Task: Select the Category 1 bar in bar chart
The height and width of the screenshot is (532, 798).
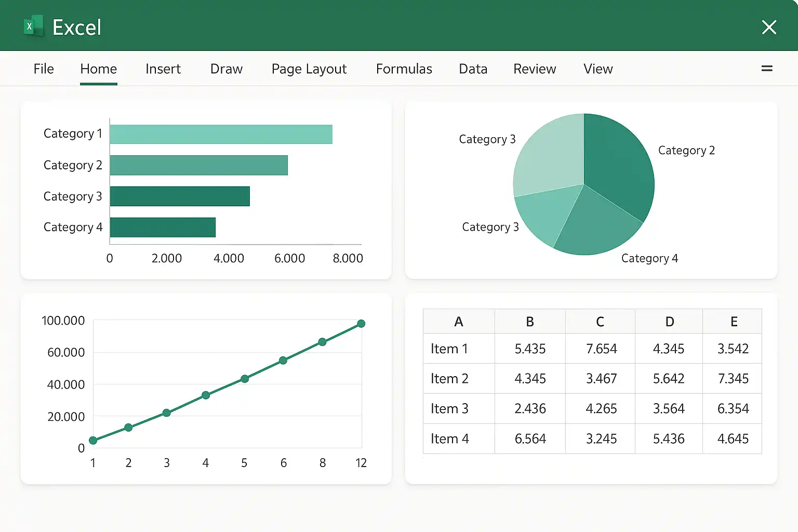Action: coord(221,134)
